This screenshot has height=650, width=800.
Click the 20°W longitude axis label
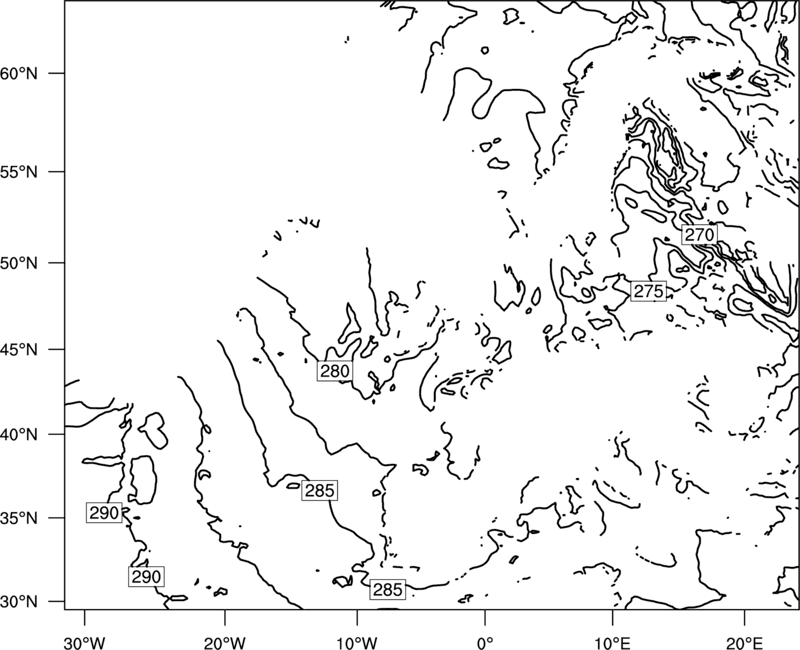(225, 643)
